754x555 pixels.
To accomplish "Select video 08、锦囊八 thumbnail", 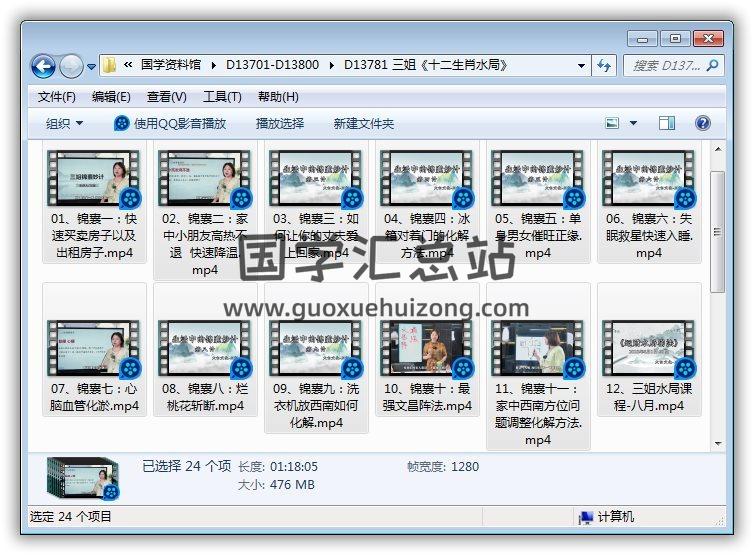I will click(205, 348).
